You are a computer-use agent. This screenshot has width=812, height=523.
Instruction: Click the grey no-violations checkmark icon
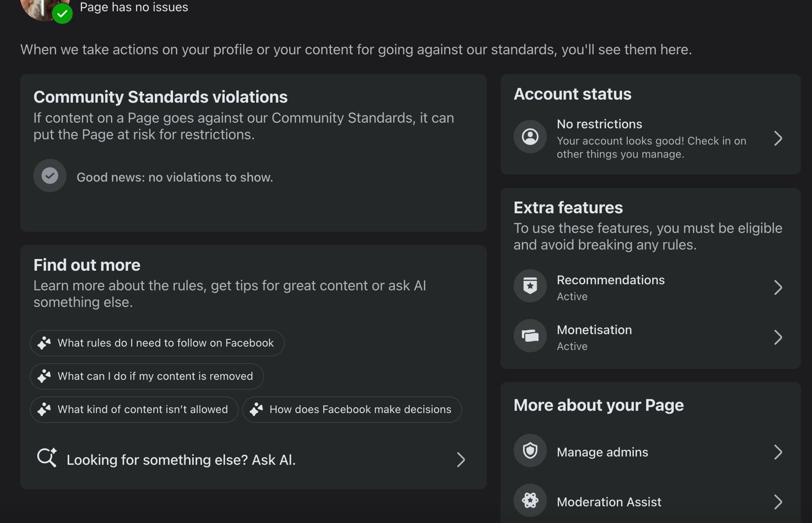[50, 176]
